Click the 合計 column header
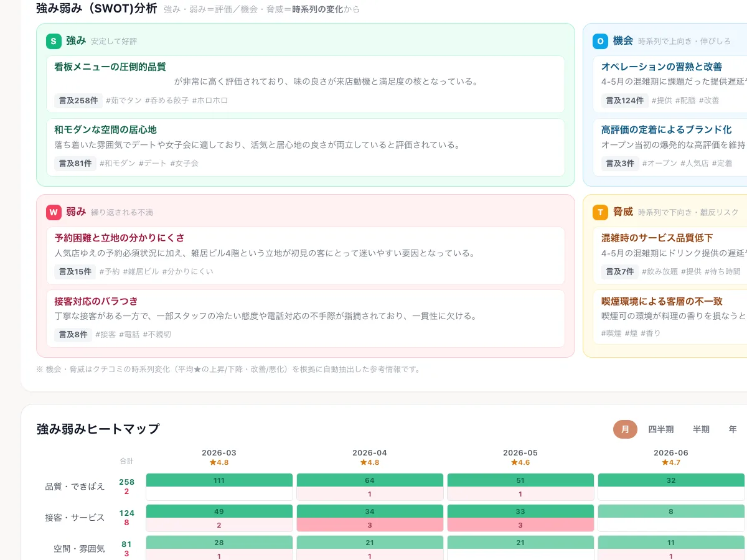This screenshot has height=560, width=747. pyautogui.click(x=127, y=461)
